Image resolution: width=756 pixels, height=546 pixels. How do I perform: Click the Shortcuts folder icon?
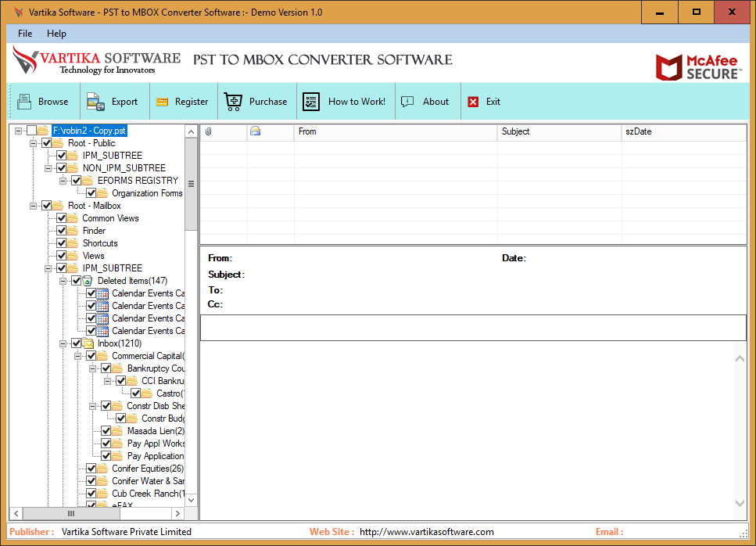73,243
